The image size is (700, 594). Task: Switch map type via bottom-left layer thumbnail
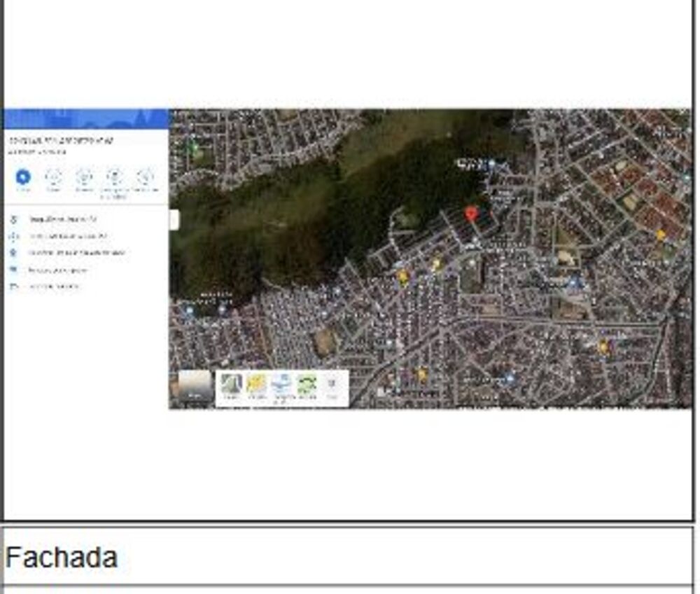coord(194,387)
